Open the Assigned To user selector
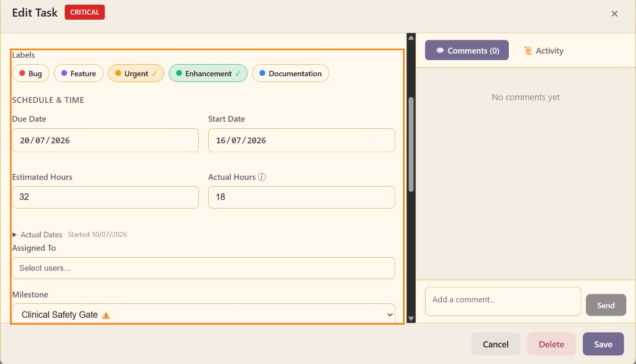The image size is (636, 364). pos(204,268)
